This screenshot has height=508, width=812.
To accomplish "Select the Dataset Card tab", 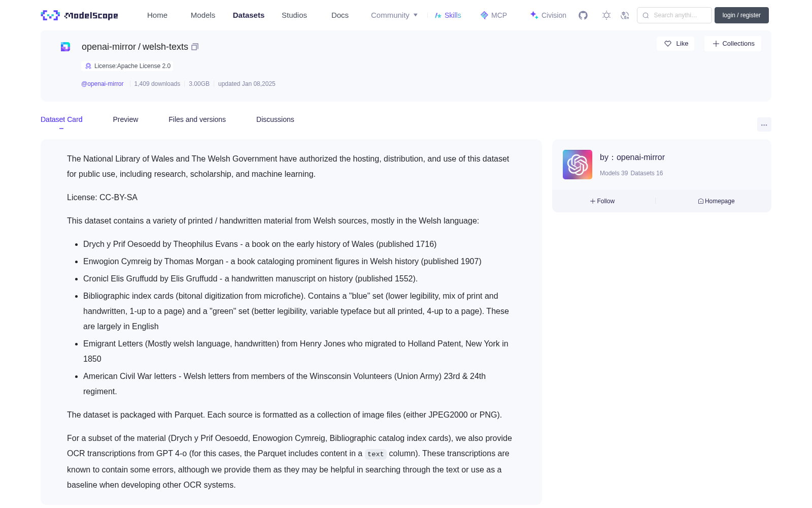I will coord(61,119).
